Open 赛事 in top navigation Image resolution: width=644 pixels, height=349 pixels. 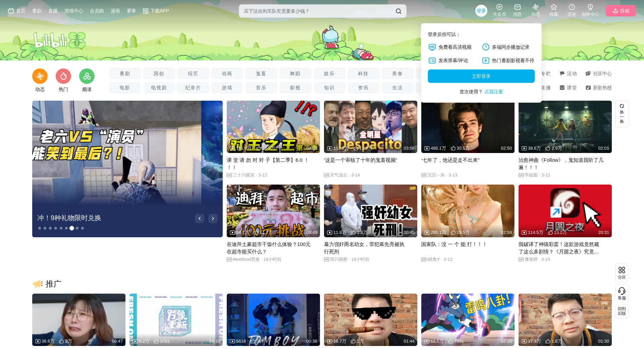131,11
